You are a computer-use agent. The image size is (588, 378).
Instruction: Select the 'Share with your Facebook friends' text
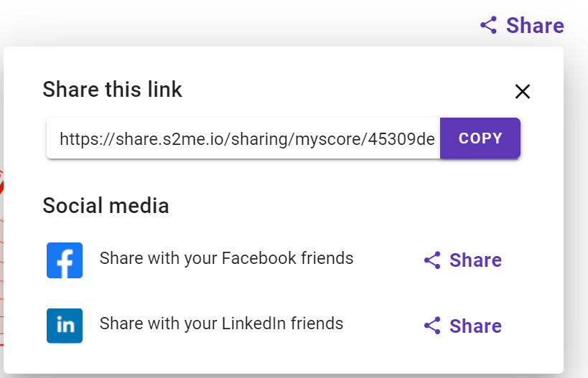coord(226,258)
